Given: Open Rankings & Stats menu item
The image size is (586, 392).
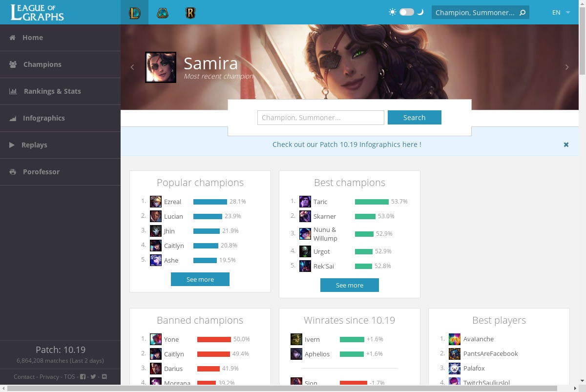Looking at the screenshot, I should pyautogui.click(x=60, y=91).
